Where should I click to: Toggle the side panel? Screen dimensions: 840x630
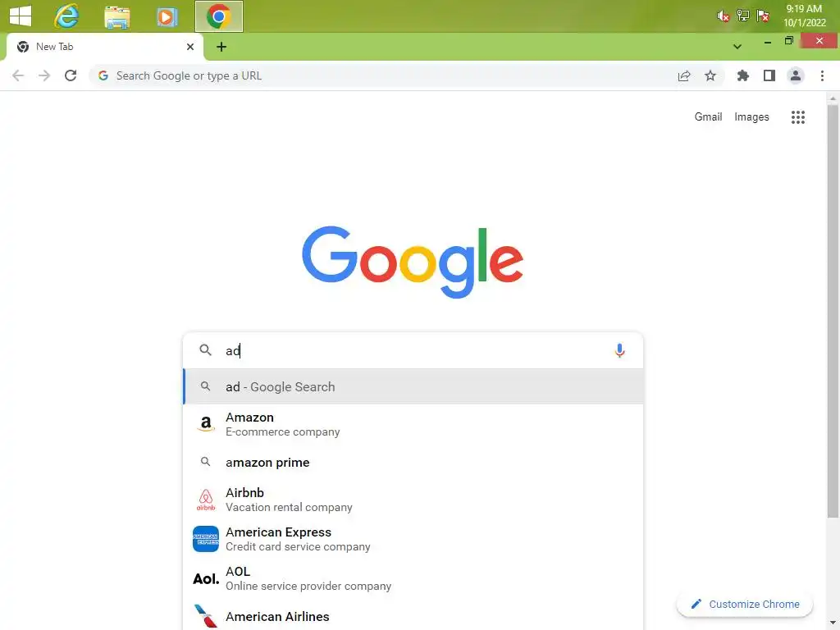(769, 75)
